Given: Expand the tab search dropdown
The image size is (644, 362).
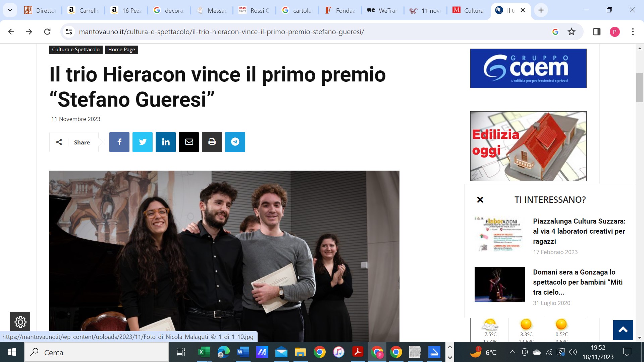Looking at the screenshot, I should [10, 10].
